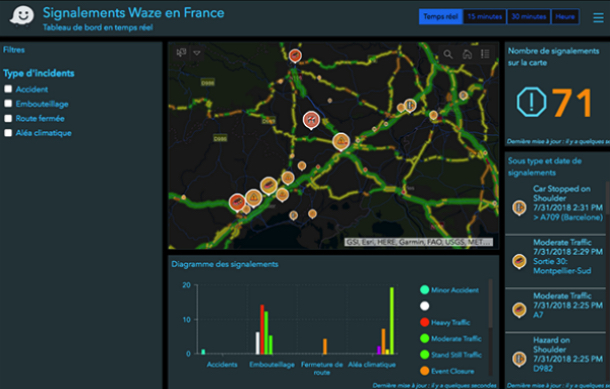The image size is (610, 389).
Task: Click the Waze logo in the header
Action: (x=22, y=16)
